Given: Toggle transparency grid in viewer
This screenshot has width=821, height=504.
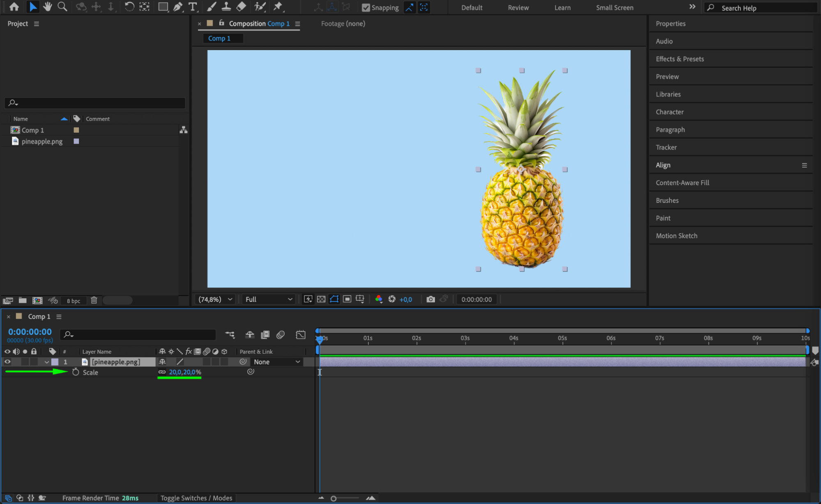Looking at the screenshot, I should coord(321,299).
